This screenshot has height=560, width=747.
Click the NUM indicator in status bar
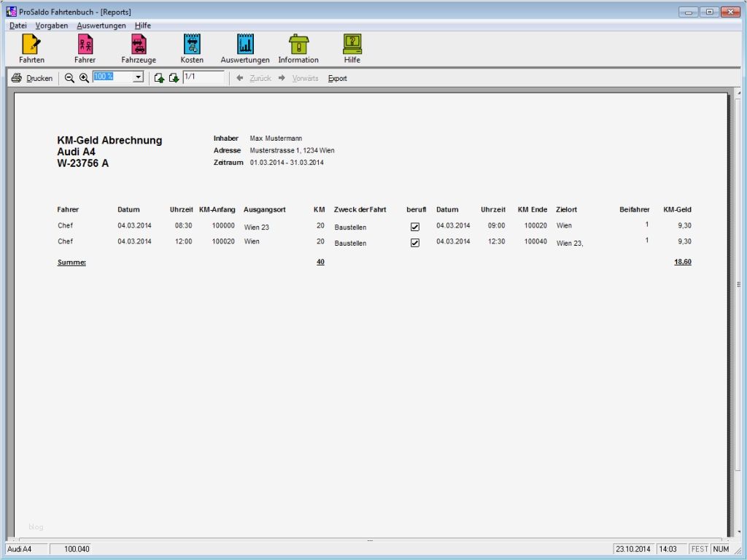(x=721, y=549)
